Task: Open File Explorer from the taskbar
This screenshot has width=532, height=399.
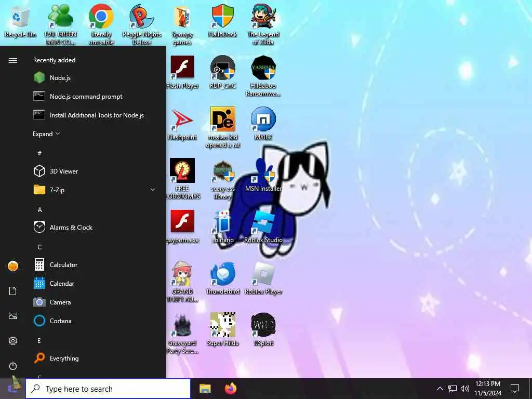Action: [205, 389]
